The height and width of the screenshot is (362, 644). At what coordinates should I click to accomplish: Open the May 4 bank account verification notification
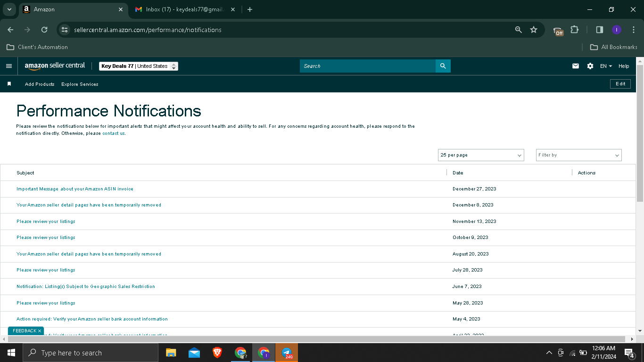coord(92,319)
